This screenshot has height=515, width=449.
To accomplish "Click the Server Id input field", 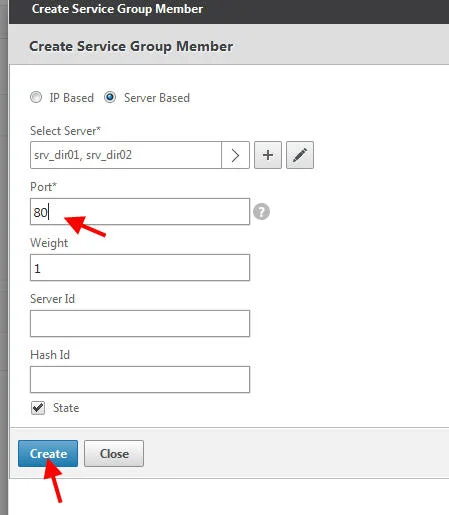I will pos(140,324).
